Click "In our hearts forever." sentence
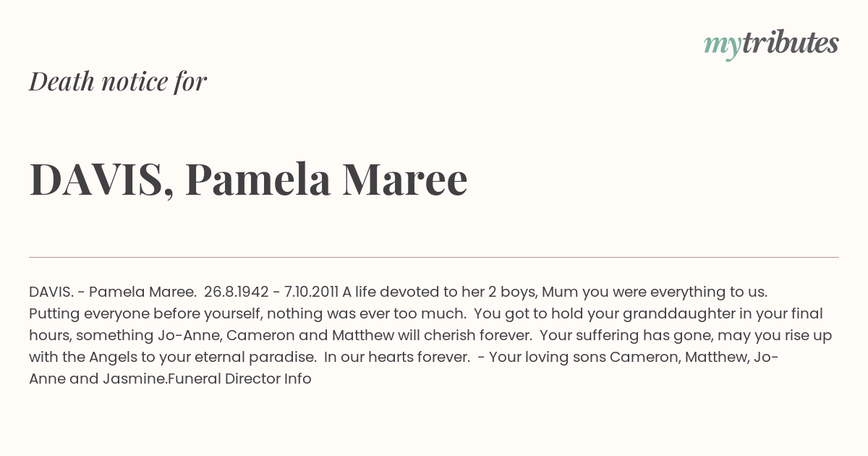Screen dimensions: 868x456 (x=397, y=357)
